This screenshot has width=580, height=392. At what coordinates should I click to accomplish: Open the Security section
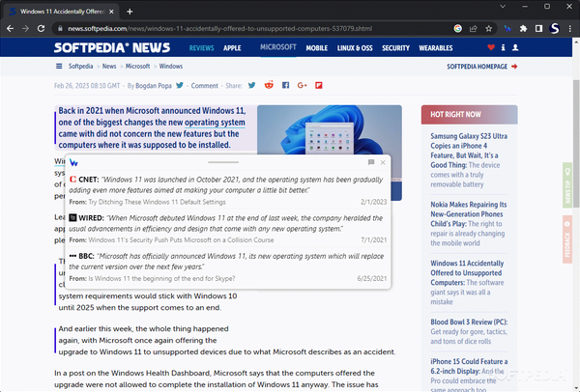click(x=395, y=48)
